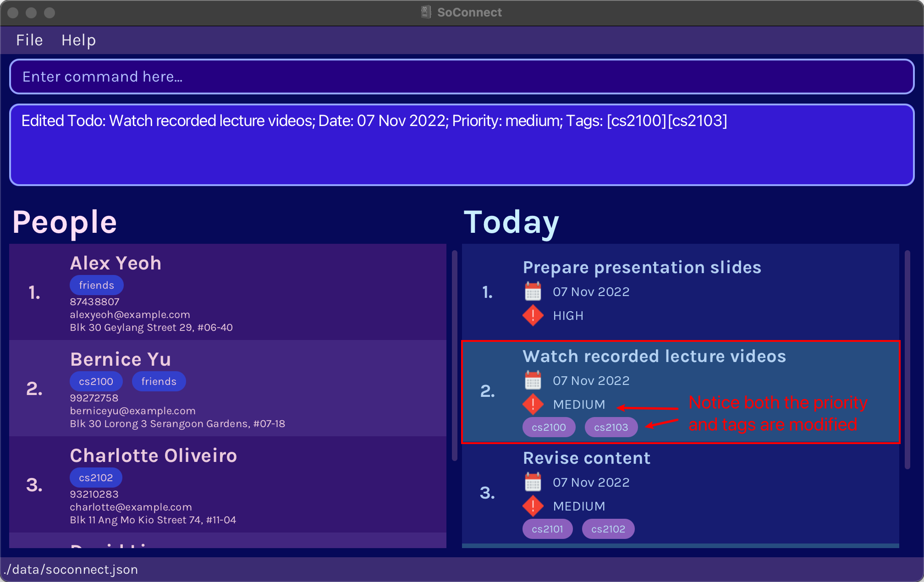Click address Blk 30 Lorong 3 Serangoon Gardens

pyautogui.click(x=177, y=423)
